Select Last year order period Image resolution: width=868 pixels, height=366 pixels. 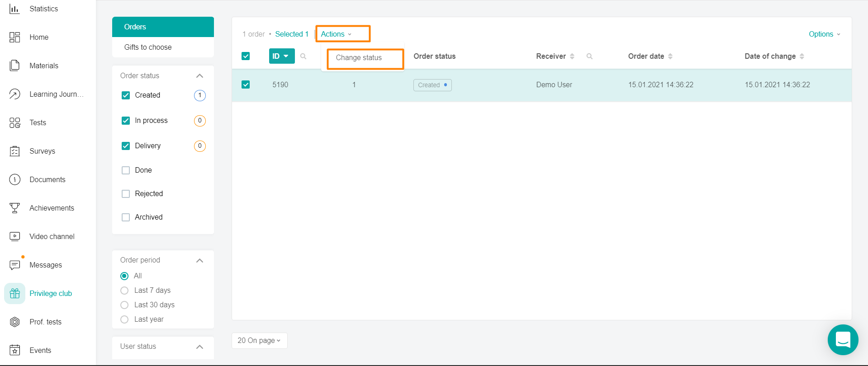[x=124, y=319]
